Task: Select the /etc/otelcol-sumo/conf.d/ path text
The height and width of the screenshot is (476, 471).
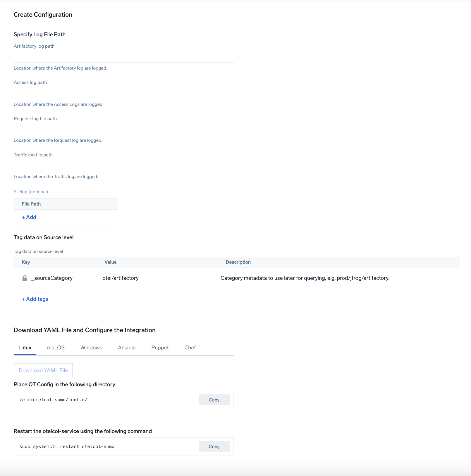Action: click(x=53, y=400)
